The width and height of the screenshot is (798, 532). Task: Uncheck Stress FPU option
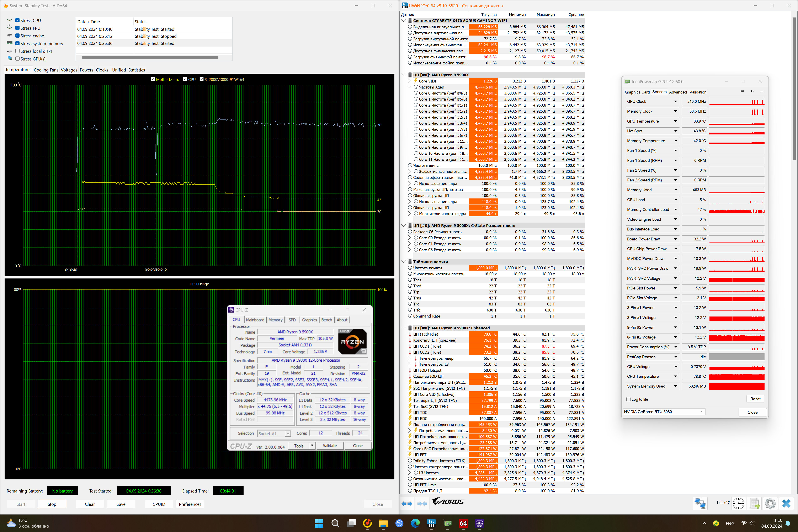(18, 28)
